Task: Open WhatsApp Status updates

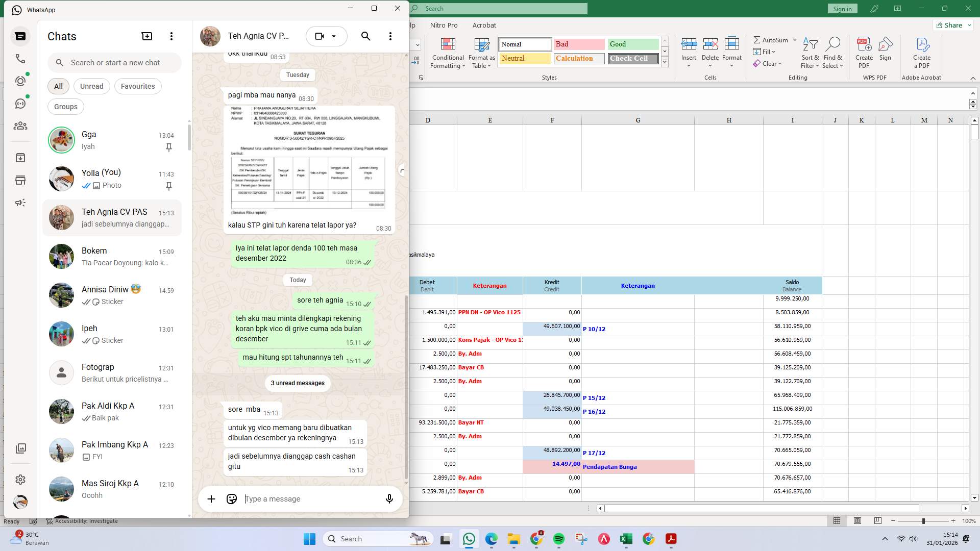Action: [x=20, y=81]
